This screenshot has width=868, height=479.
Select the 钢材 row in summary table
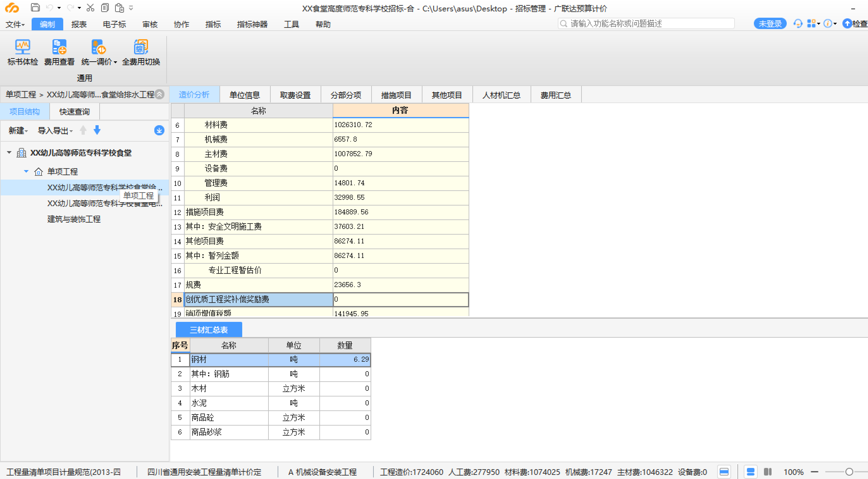[271, 359]
